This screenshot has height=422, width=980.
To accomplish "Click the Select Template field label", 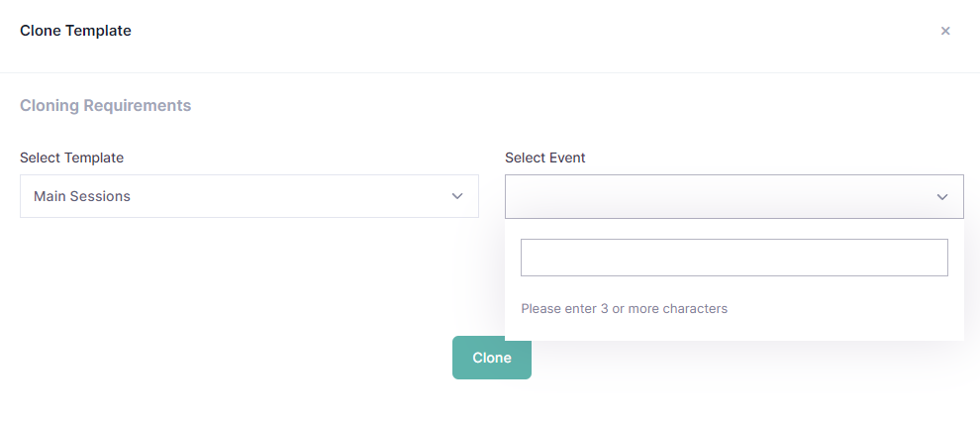I will point(71,158).
